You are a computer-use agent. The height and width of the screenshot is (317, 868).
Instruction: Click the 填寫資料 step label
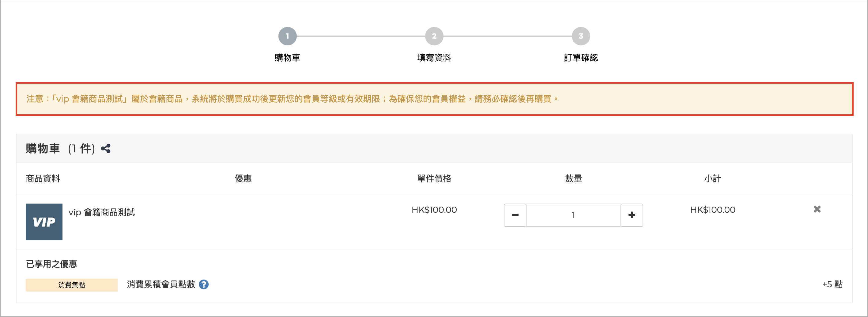[434, 58]
